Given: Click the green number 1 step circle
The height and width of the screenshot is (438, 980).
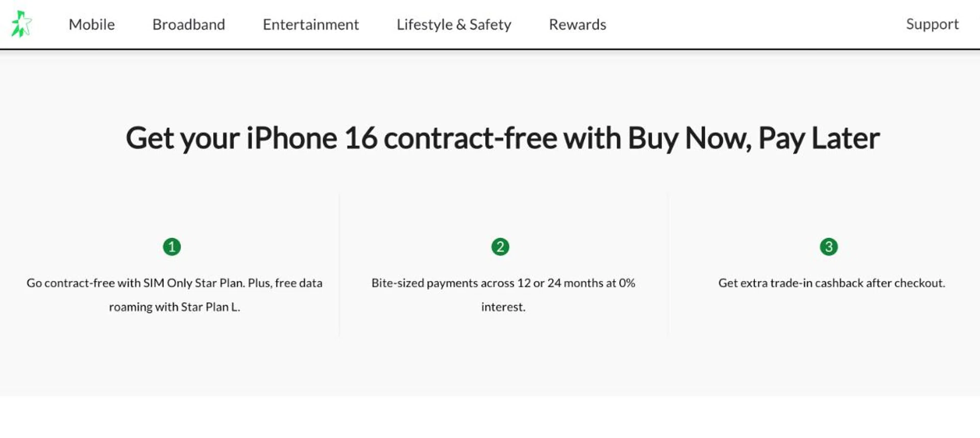Looking at the screenshot, I should [x=171, y=247].
